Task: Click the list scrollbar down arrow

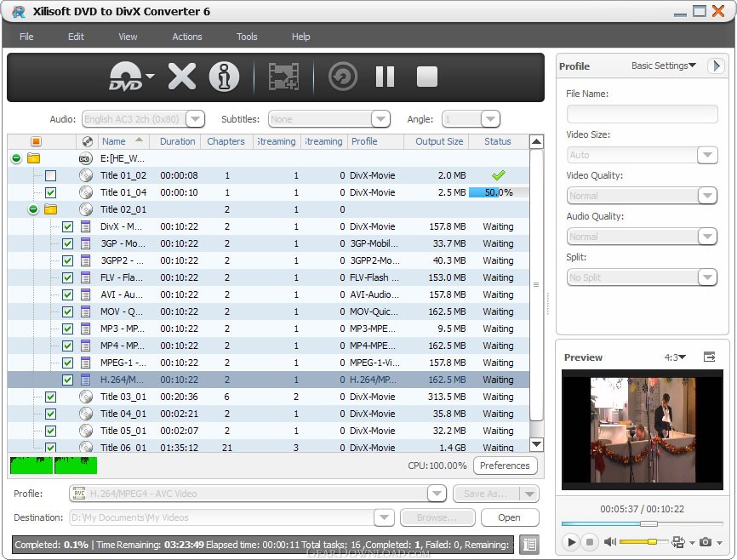Action: 536,444
